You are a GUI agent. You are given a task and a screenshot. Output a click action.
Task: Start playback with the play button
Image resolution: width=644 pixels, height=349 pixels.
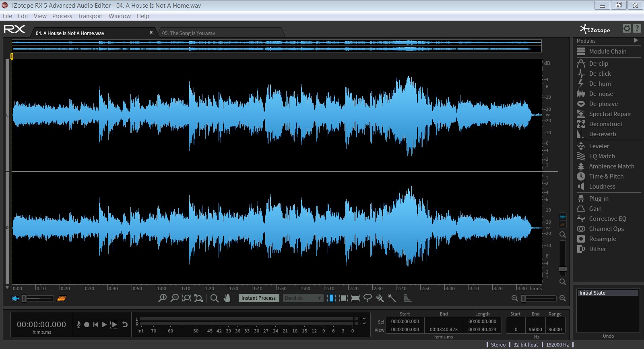tap(105, 324)
